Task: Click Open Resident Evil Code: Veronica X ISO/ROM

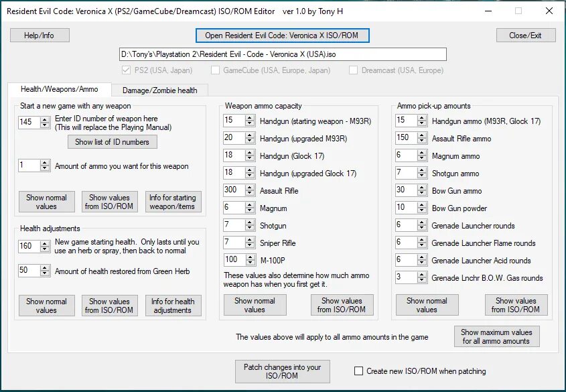Action: [282, 36]
